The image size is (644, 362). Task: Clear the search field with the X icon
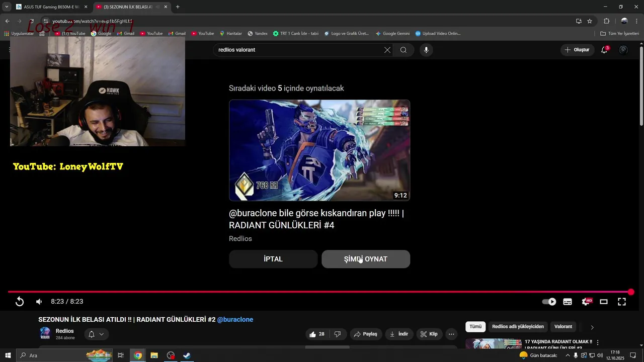pyautogui.click(x=387, y=50)
